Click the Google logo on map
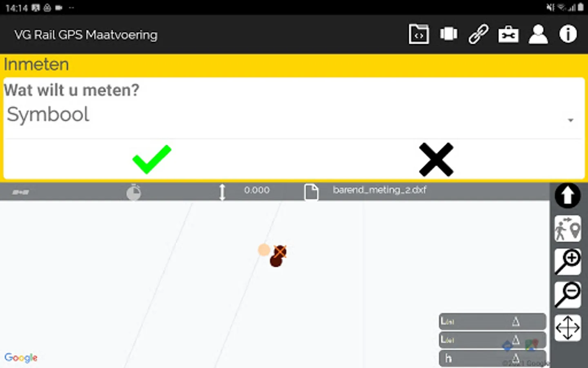 tap(21, 358)
